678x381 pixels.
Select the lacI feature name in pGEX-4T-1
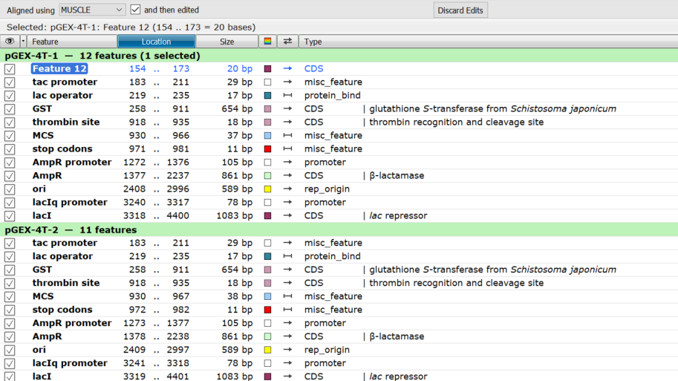tap(42, 215)
